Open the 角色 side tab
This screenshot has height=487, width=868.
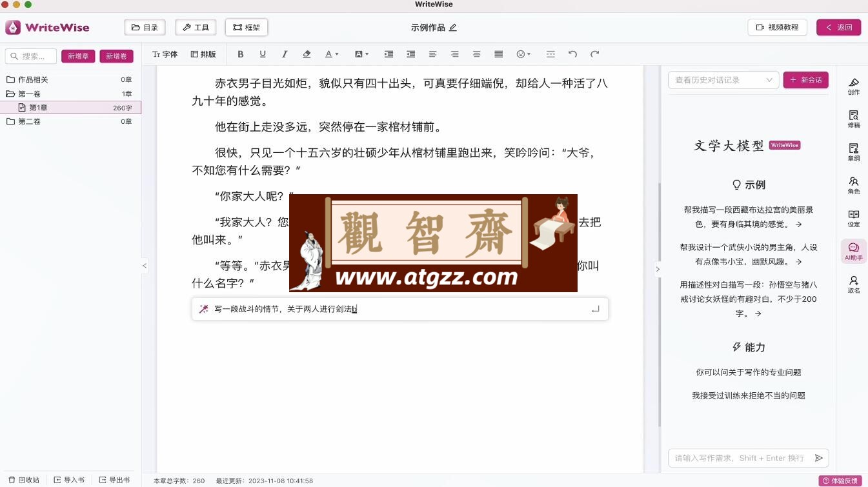pyautogui.click(x=854, y=185)
